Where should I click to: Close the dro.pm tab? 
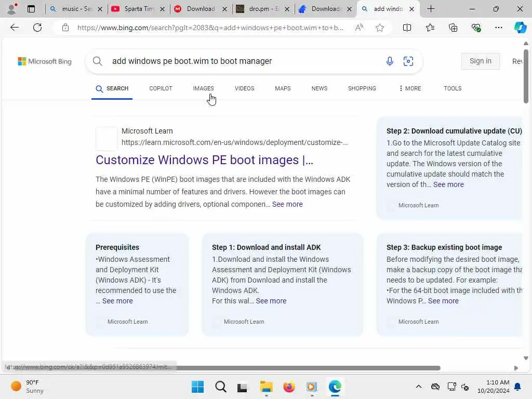(x=287, y=9)
